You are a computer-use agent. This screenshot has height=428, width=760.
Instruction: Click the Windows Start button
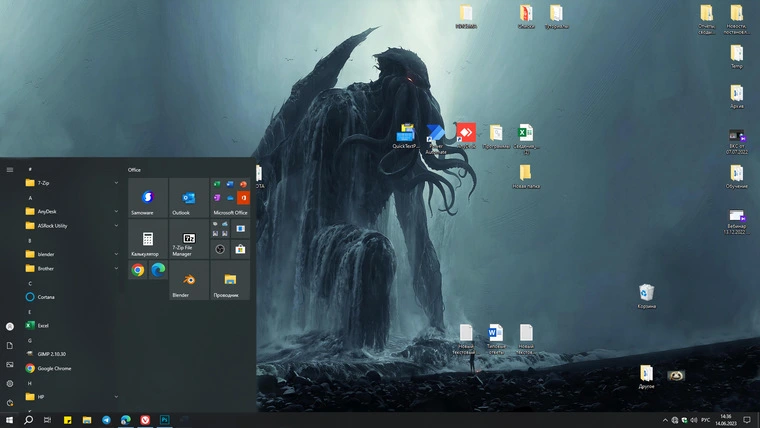tap(9, 420)
